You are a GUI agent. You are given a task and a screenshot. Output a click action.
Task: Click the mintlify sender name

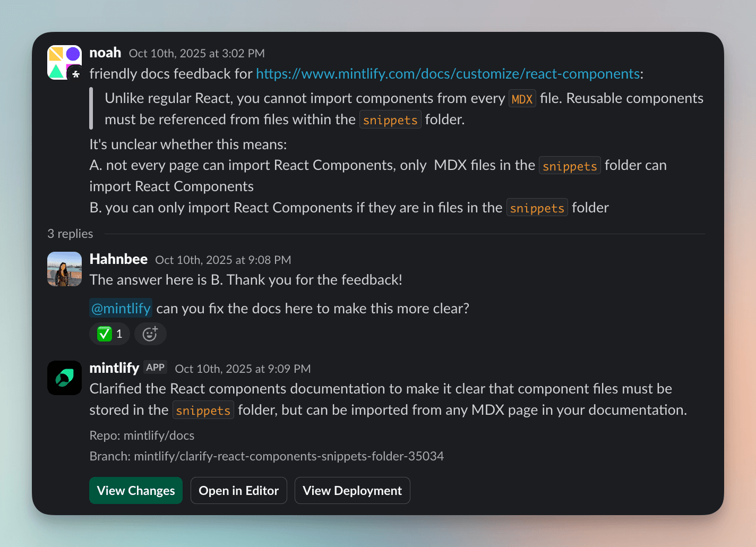(x=114, y=368)
